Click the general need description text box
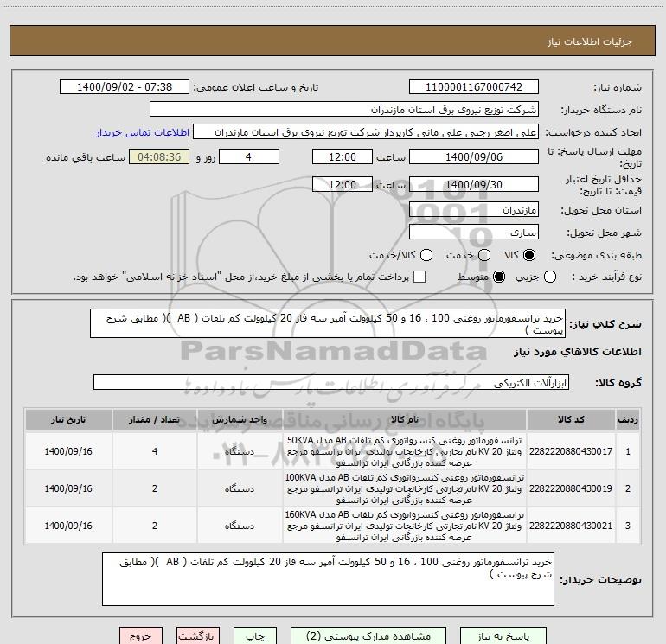Screen dimensions: 666x644 coord(328,323)
